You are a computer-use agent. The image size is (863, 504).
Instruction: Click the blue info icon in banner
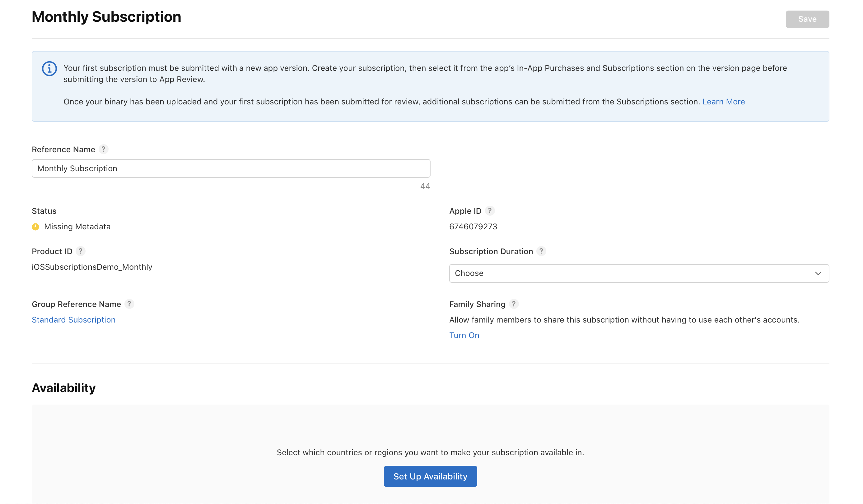(x=49, y=69)
